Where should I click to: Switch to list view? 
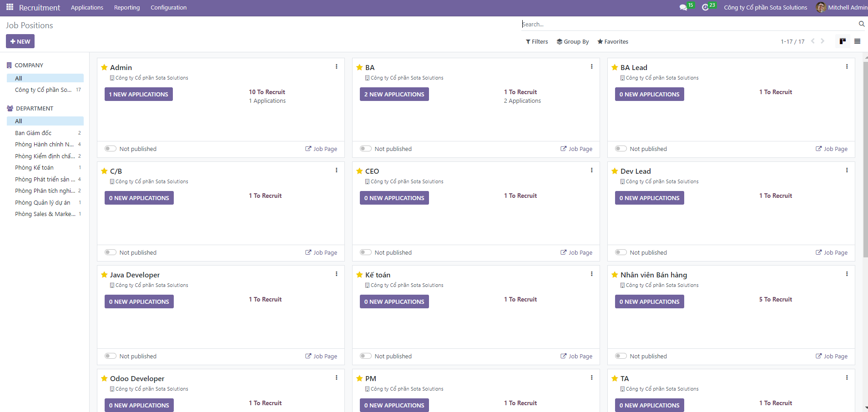[x=857, y=41]
